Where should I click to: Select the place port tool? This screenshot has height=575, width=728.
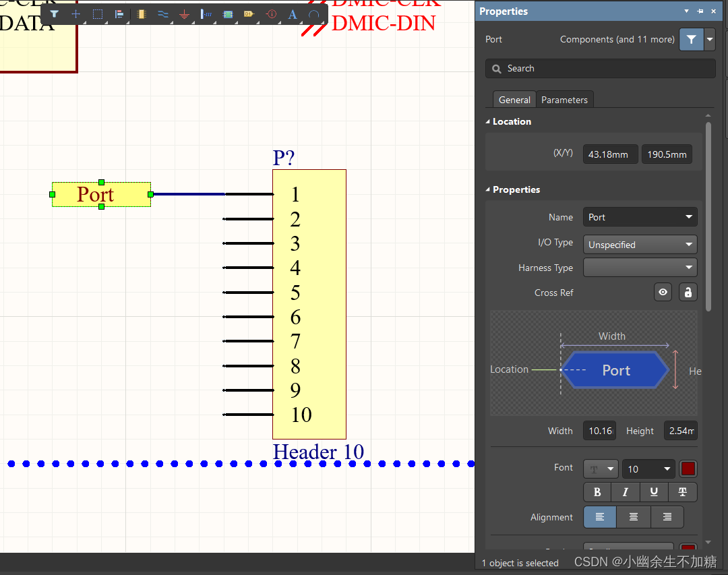(249, 14)
